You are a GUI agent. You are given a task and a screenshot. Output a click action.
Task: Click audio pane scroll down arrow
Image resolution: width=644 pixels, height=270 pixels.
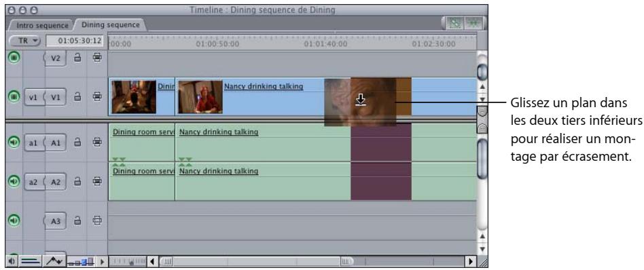[482, 249]
